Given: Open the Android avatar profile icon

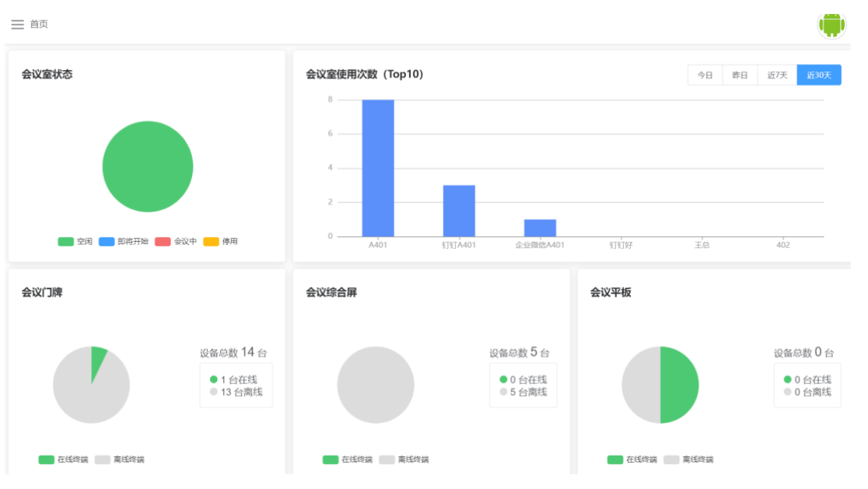Looking at the screenshot, I should point(831,25).
